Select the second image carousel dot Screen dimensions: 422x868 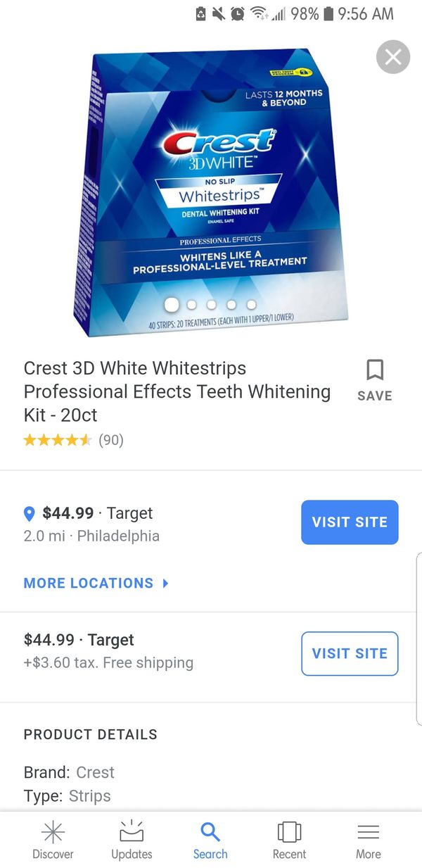pos(192,304)
